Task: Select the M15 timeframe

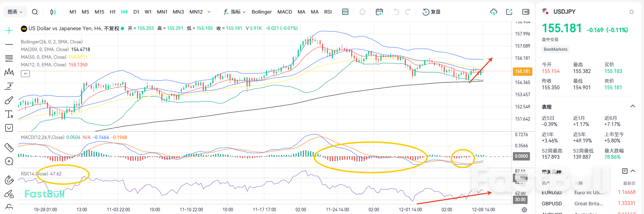Action: pyautogui.click(x=99, y=12)
